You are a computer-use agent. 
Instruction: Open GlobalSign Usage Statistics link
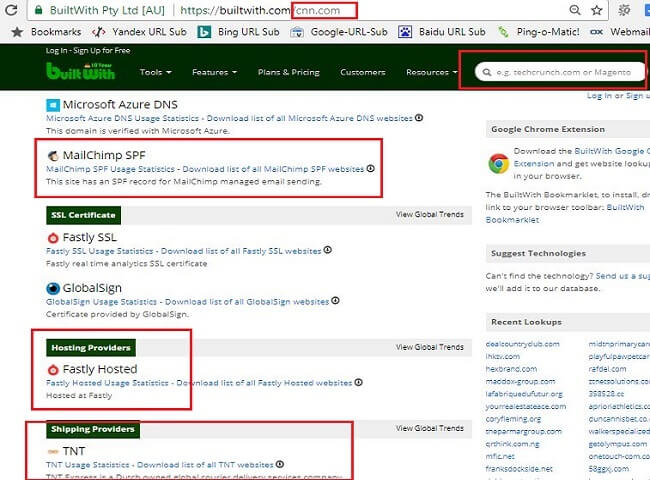(101, 302)
